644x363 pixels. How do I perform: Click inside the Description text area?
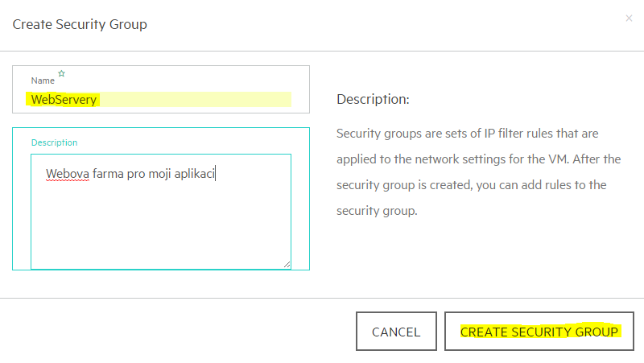click(x=161, y=212)
